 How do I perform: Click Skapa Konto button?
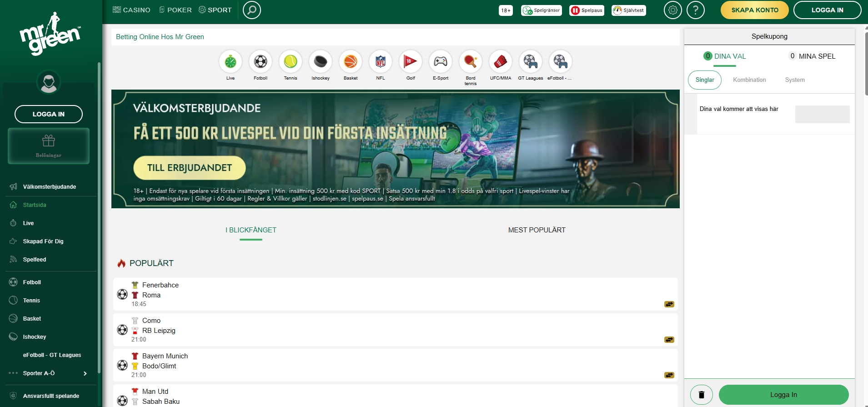click(755, 10)
